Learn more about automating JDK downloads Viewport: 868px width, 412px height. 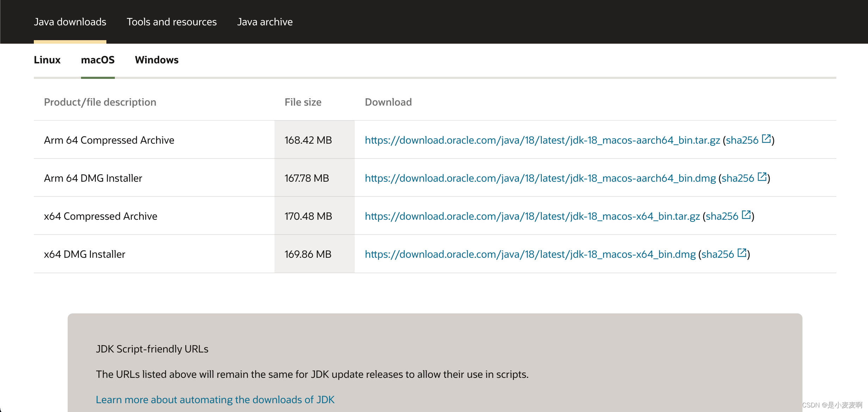tap(215, 400)
